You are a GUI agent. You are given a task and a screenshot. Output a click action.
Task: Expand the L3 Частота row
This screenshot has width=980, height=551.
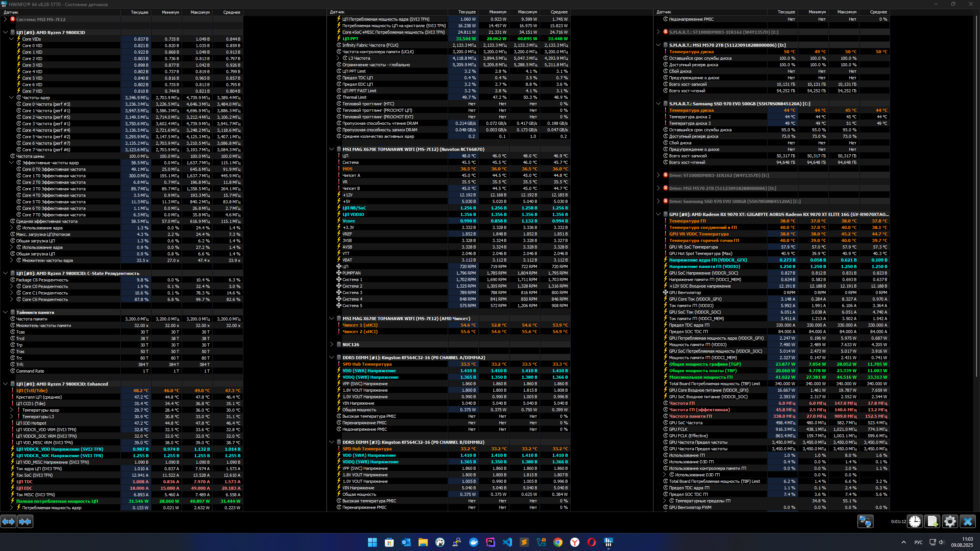pyautogui.click(x=338, y=58)
